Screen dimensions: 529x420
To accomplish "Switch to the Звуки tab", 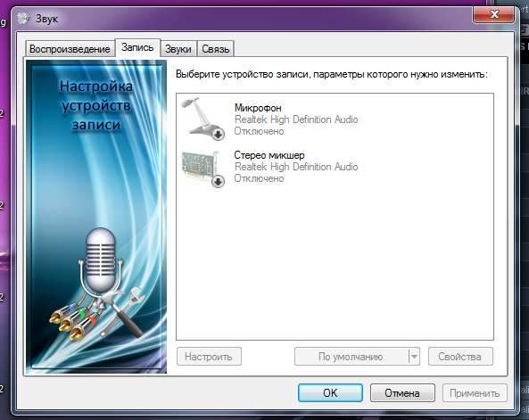I will coord(178,49).
